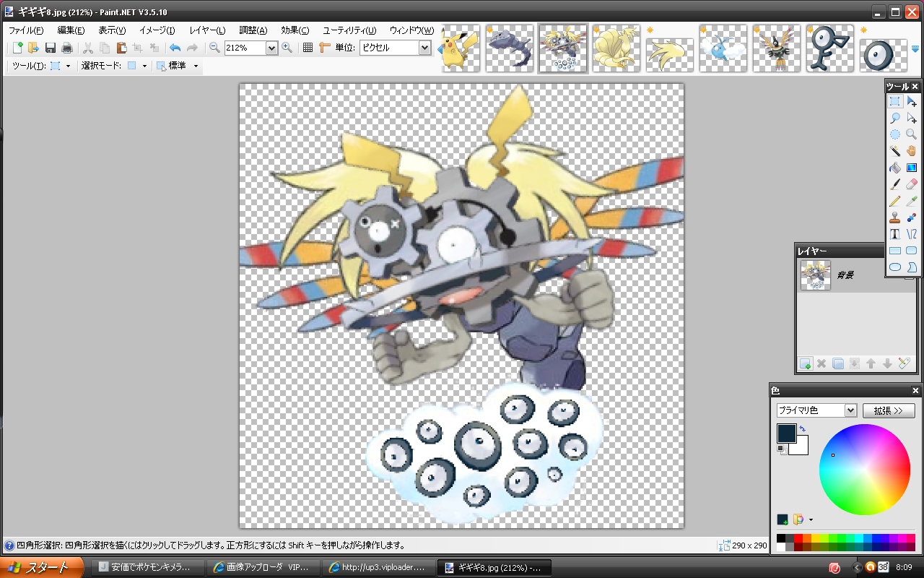Viewport: 924px width, 578px height.
Task: Select the Pencil tool
Action: pyautogui.click(x=895, y=201)
